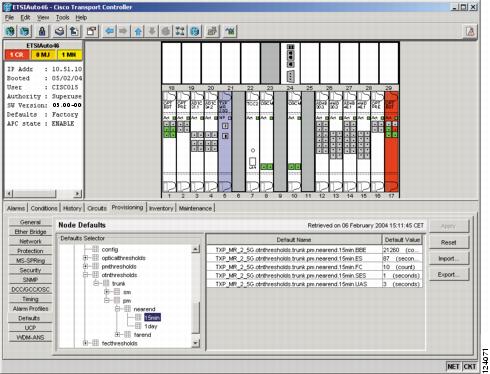
Task: Click the Import... button
Action: (x=448, y=259)
